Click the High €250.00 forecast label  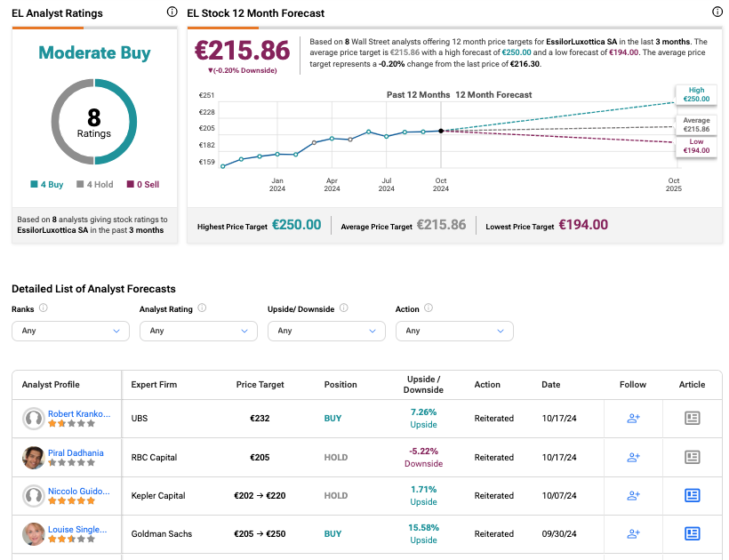[696, 94]
